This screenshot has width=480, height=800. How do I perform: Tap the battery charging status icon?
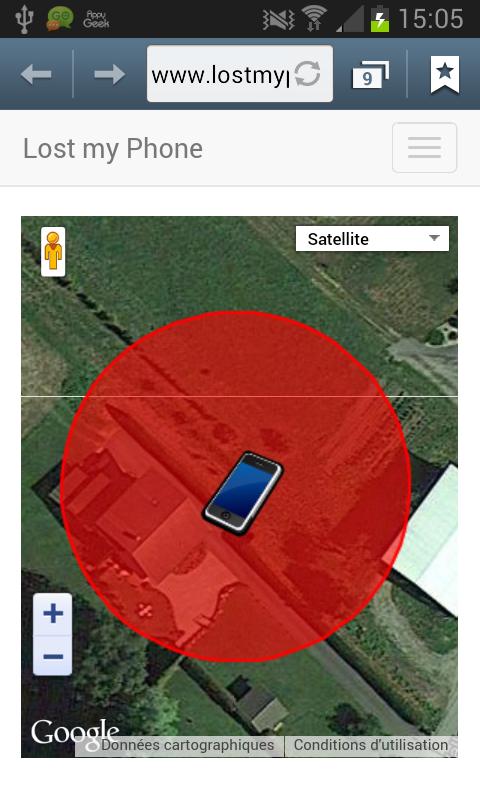(x=380, y=18)
